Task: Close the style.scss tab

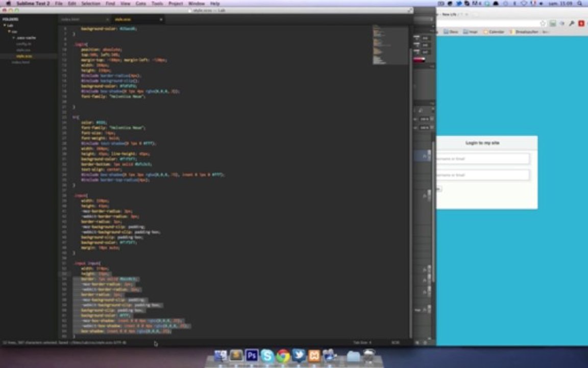Action: (x=161, y=19)
